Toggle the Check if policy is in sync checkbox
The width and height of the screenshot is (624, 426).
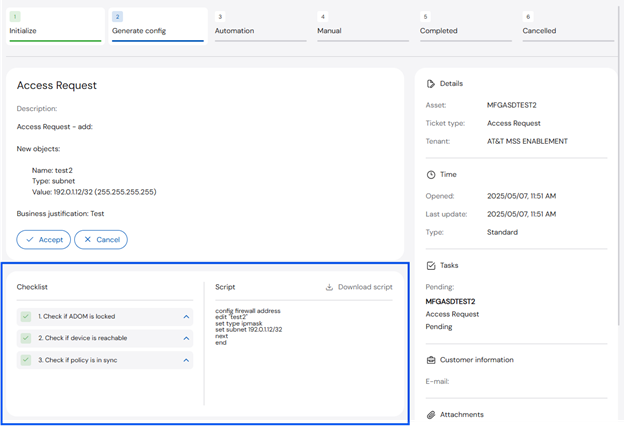point(26,360)
